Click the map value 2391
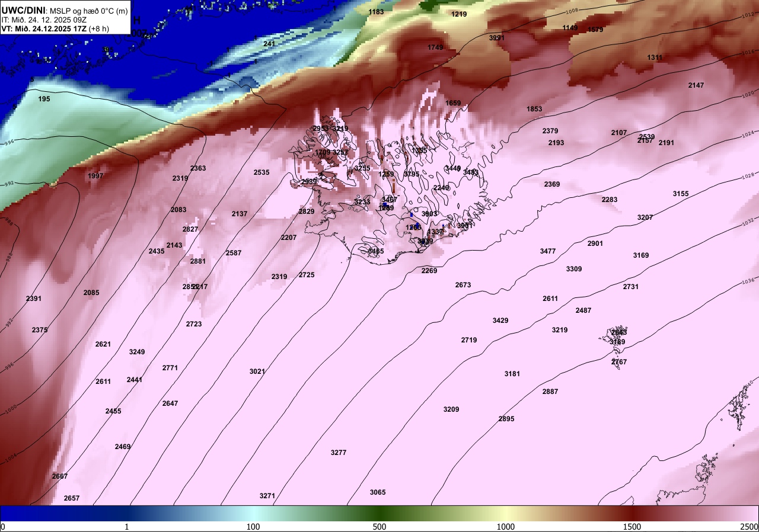The image size is (759, 532). click(34, 299)
